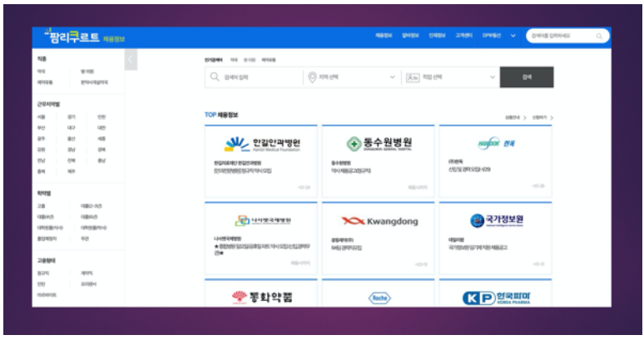
Task: Open the 채용정보 menu in the header
Action: click(384, 36)
